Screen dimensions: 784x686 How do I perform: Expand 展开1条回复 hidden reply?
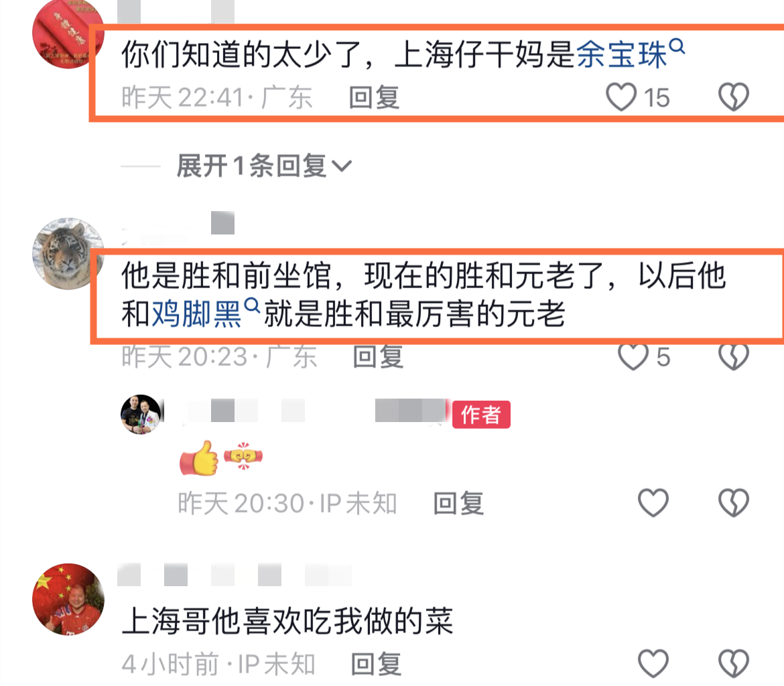tap(264, 165)
